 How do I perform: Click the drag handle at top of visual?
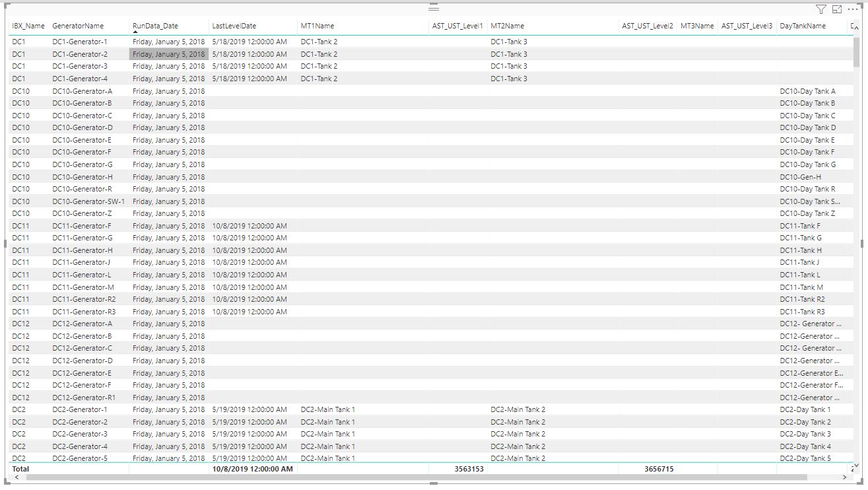pos(434,8)
